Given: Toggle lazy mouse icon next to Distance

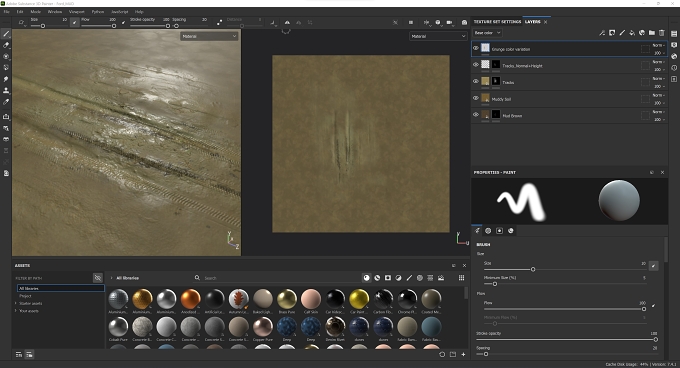Looking at the screenshot, I should click(x=219, y=22).
